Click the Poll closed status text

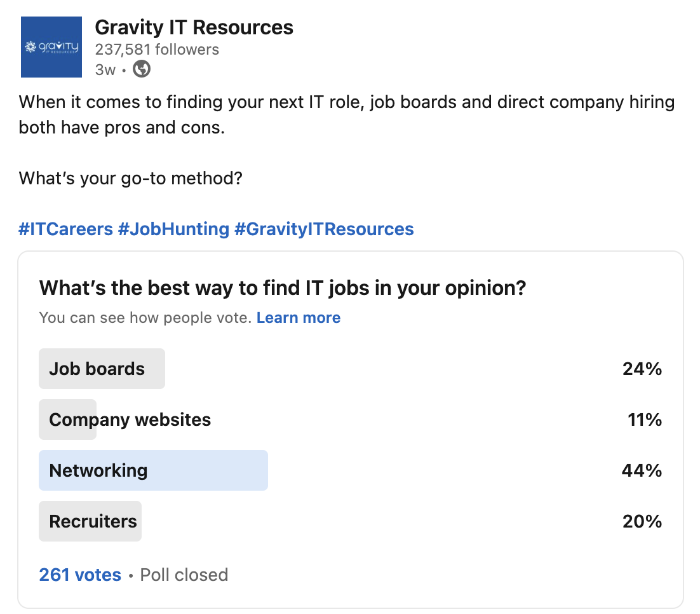click(184, 575)
